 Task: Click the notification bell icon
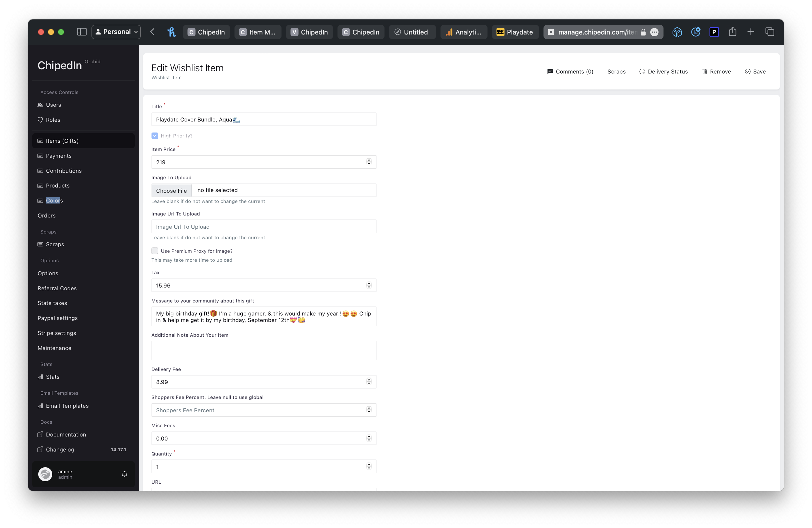(124, 474)
